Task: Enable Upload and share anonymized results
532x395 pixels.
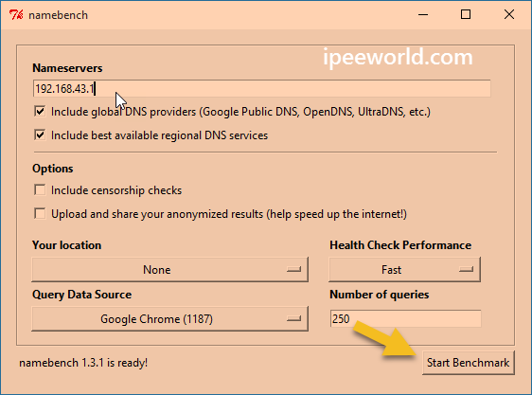Action: [40, 214]
